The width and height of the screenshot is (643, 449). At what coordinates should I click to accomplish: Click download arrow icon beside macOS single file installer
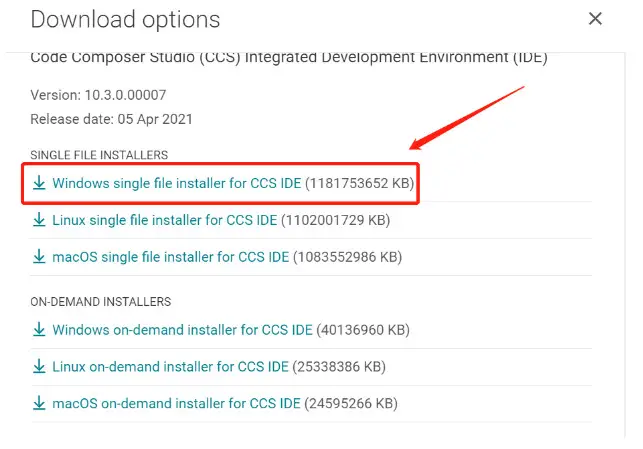tap(39, 257)
